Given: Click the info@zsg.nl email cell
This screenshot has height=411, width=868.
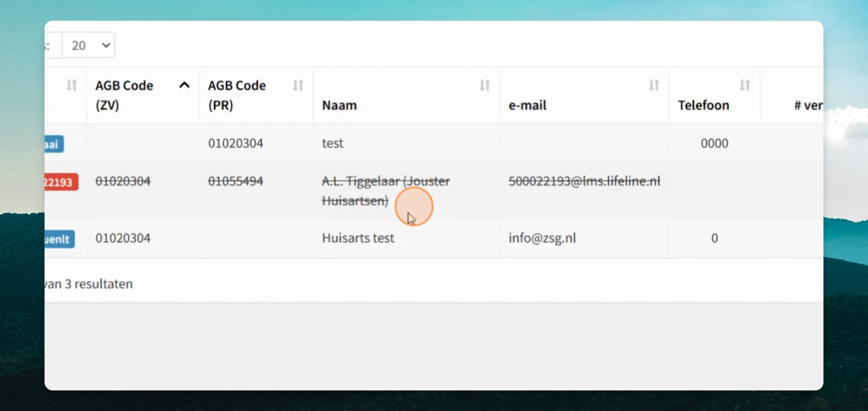Looking at the screenshot, I should tap(542, 237).
